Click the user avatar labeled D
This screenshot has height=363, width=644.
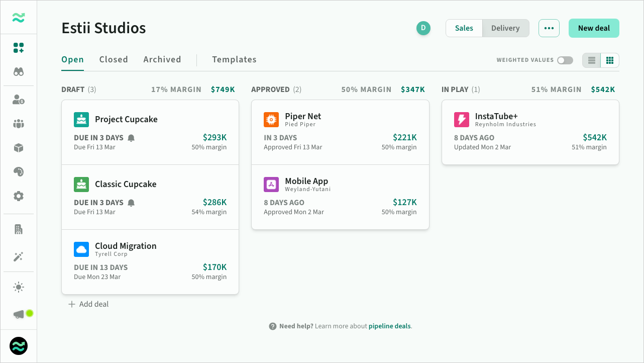423,28
